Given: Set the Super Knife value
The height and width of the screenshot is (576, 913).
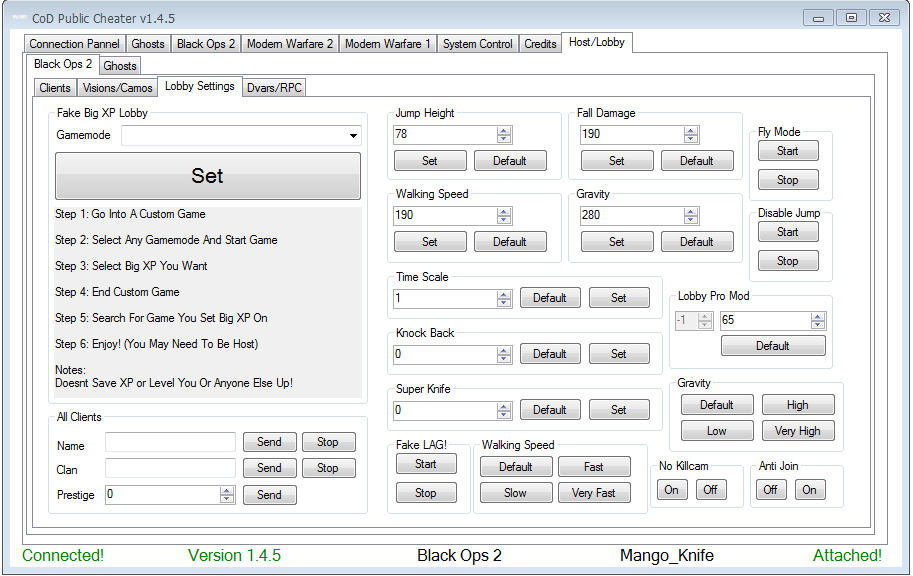Looking at the screenshot, I should 620,409.
